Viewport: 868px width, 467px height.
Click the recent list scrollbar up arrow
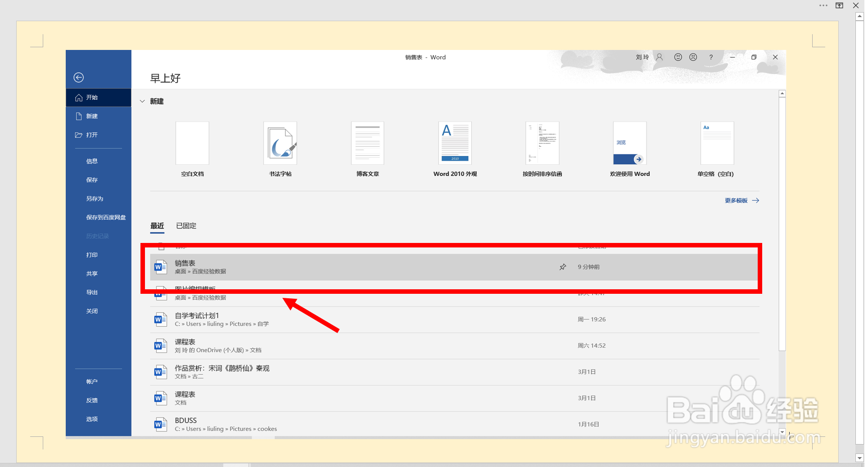point(782,94)
